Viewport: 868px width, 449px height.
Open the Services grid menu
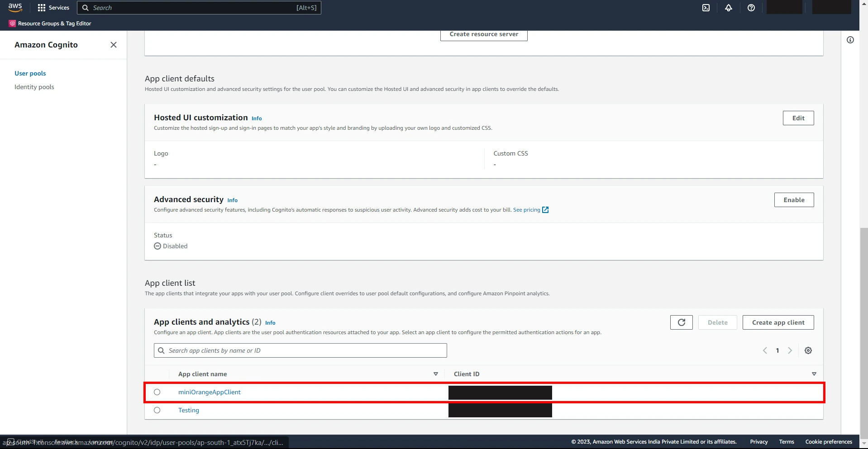53,8
